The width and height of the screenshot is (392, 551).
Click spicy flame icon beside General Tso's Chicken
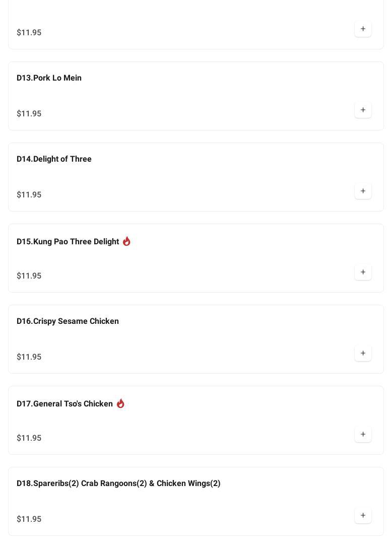click(120, 403)
